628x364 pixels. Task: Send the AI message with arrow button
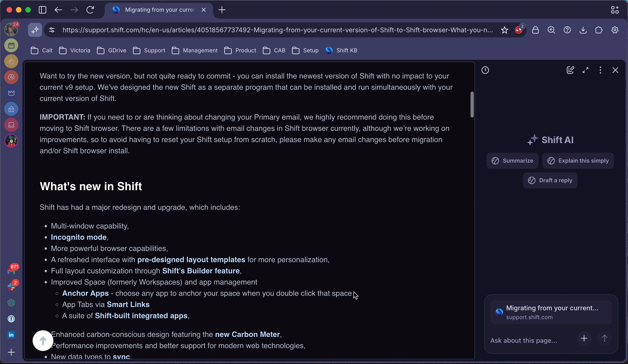605,338
